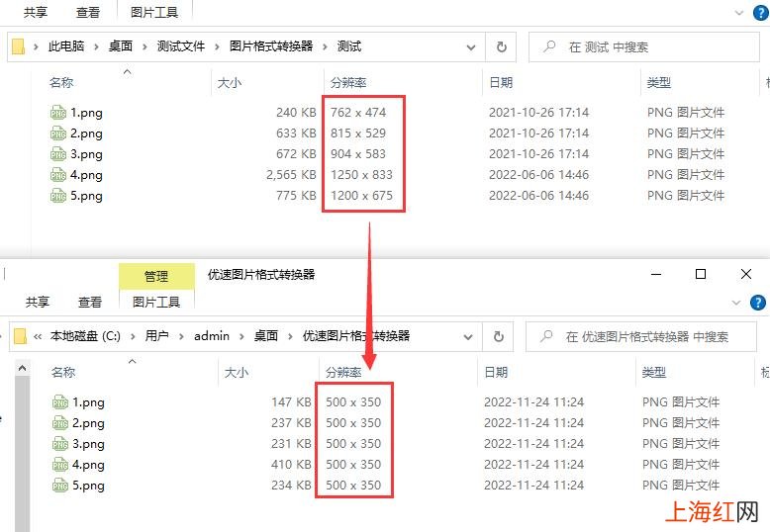Expand address history dropdown in 测试 window
This screenshot has height=532, width=770.
click(x=471, y=47)
